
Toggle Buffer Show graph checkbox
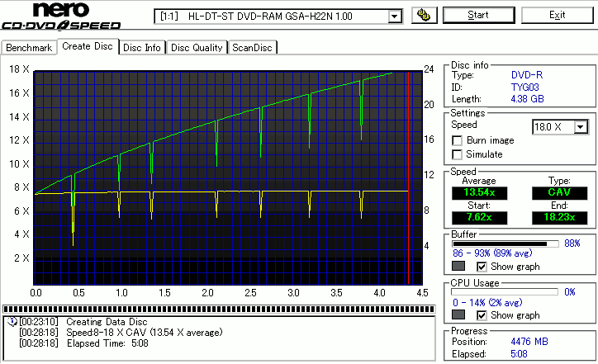tap(482, 267)
